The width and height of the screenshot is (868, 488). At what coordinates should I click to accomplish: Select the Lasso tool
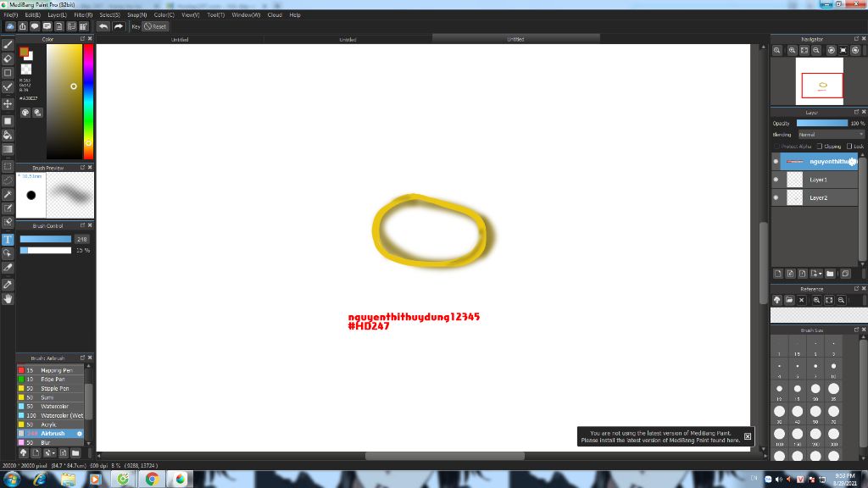(8, 180)
